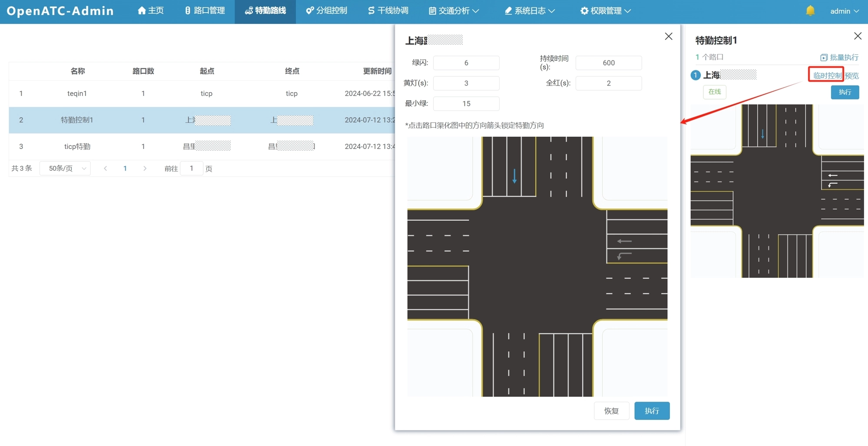This screenshot has width=868, height=446.
Task: Click the blue down arrow in the intersection diagram
Action: click(514, 176)
